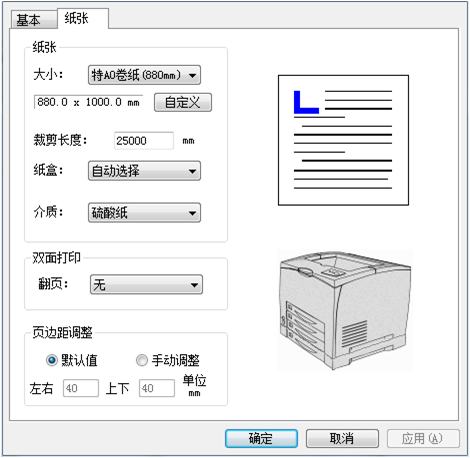Screen dimensions: 470x458
Task: Click the 上下 margin input field
Action: (x=157, y=388)
